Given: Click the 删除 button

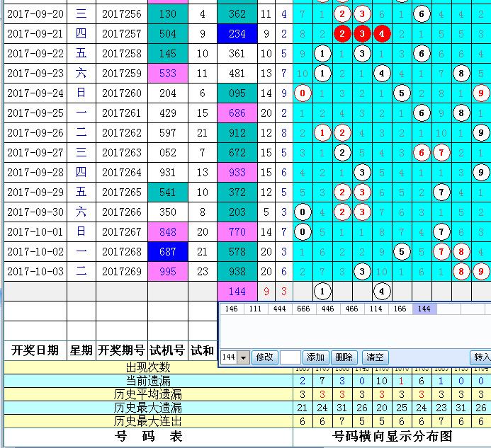Looking at the screenshot, I should point(344,357).
